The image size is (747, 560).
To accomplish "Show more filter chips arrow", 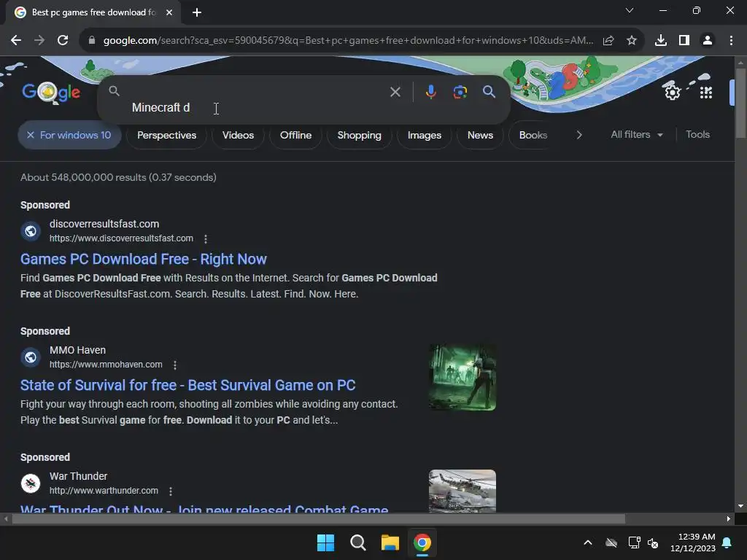I will (579, 135).
